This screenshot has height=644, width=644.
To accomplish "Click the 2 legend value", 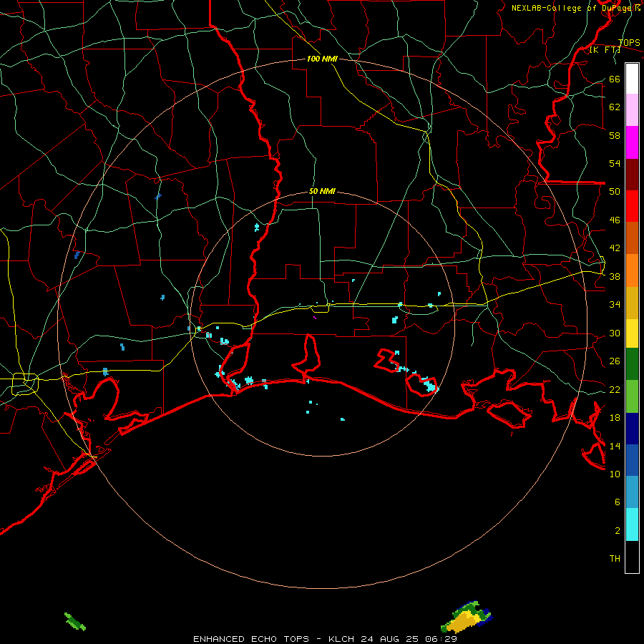I will pyautogui.click(x=618, y=530).
